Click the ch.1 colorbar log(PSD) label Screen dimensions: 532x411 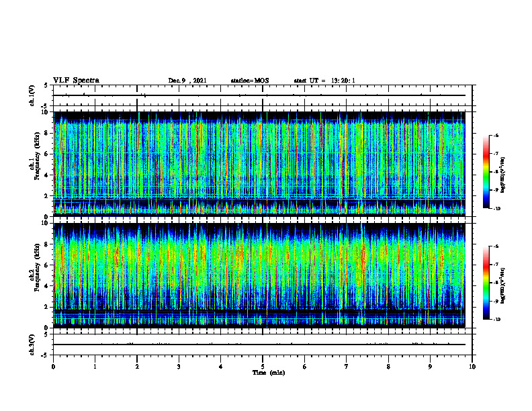(x=502, y=175)
